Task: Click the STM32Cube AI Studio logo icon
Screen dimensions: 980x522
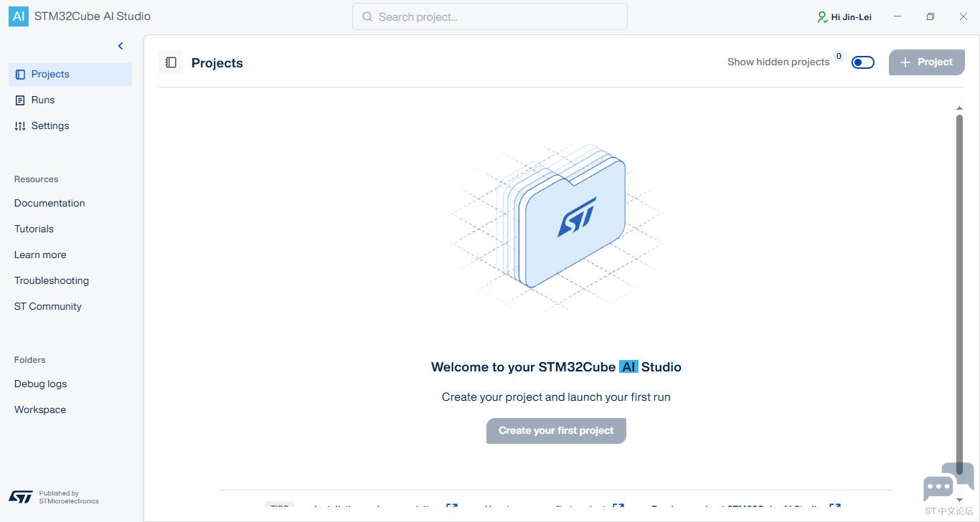Action: [x=19, y=16]
